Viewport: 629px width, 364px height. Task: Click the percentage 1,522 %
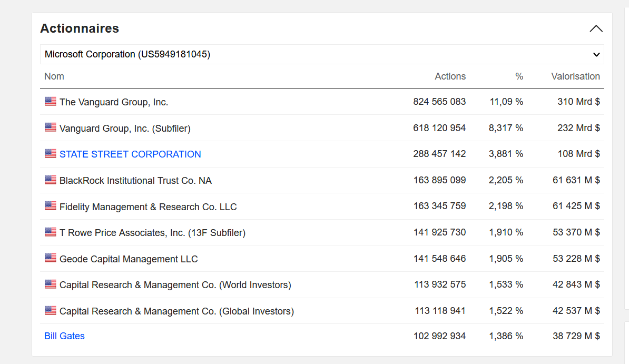[x=506, y=310]
